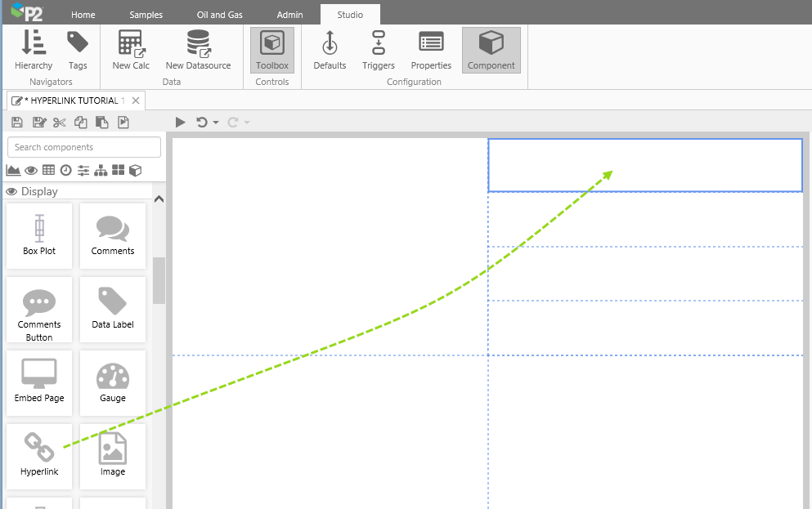Open the Triggers configuration
The height and width of the screenshot is (509, 812).
(x=378, y=50)
